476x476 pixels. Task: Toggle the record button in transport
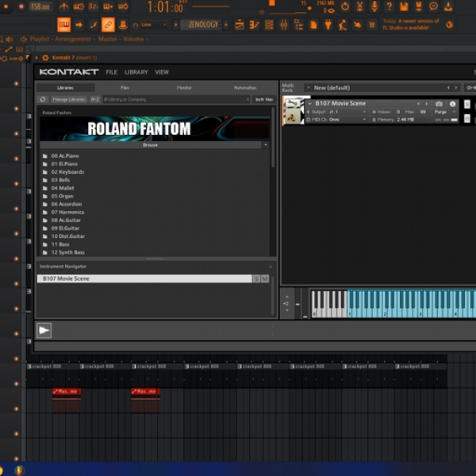pyautogui.click(x=21, y=6)
